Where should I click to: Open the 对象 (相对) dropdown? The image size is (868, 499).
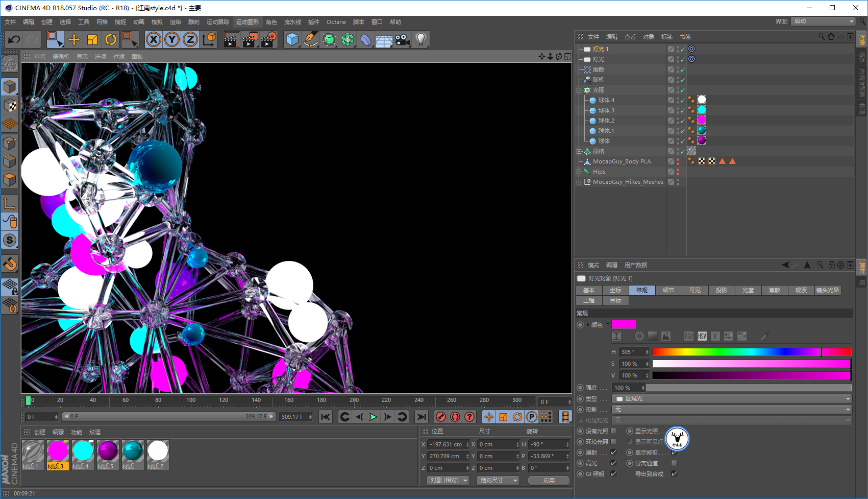[x=448, y=481]
